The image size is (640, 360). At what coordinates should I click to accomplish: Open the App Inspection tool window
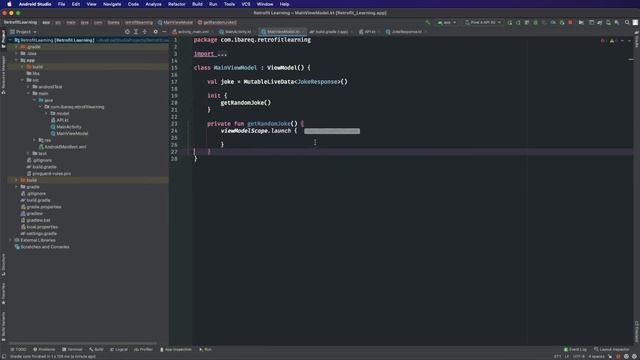point(176,349)
